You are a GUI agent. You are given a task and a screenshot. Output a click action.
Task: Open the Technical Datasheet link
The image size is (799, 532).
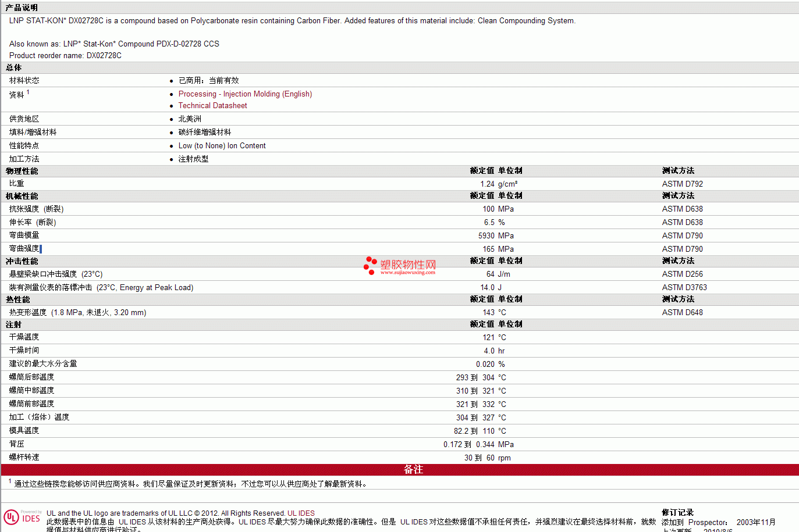pyautogui.click(x=212, y=106)
